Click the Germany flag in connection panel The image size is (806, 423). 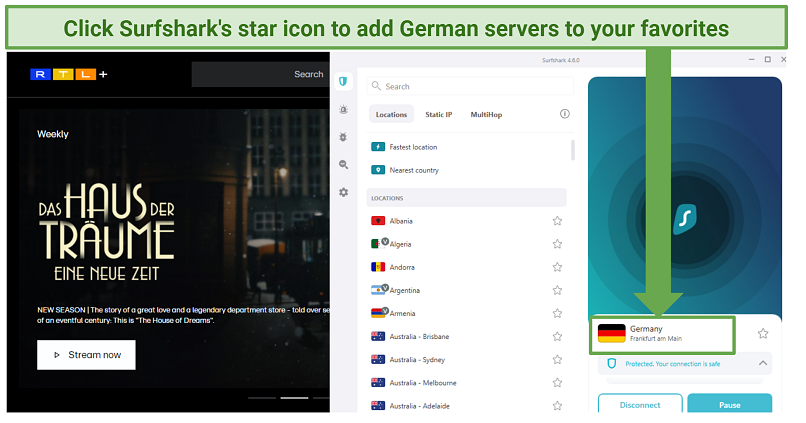click(x=611, y=333)
